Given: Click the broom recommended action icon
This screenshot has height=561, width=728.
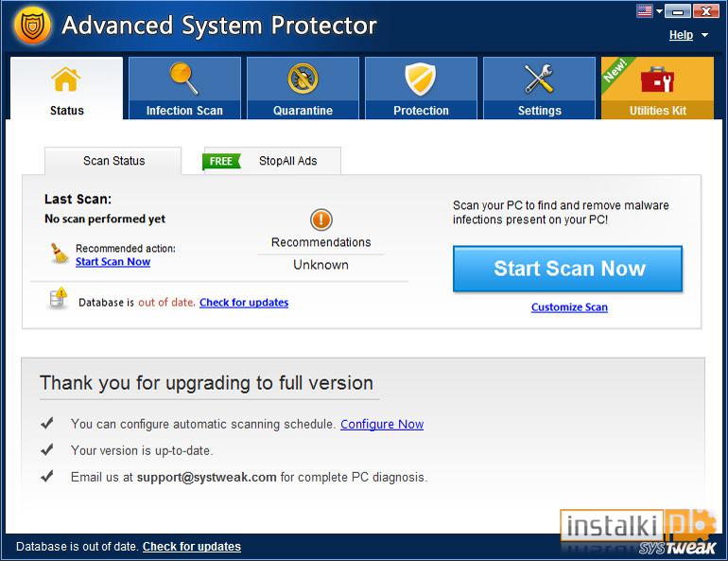Looking at the screenshot, I should coord(59,254).
